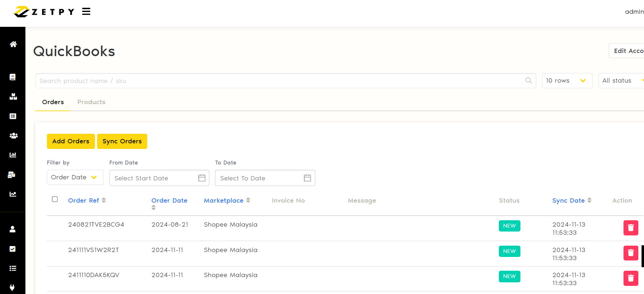Click the home icon in sidebar
The image size is (644, 294).
coord(13,44)
